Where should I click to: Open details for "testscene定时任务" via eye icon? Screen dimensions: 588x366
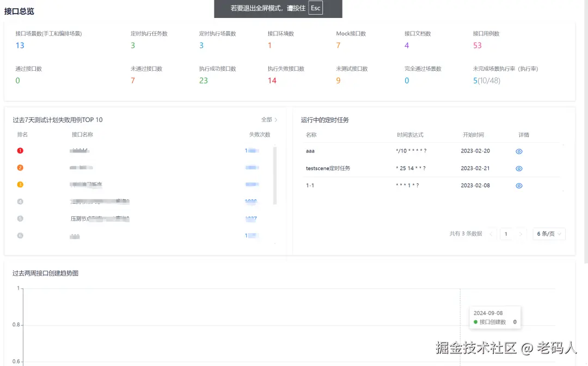[x=518, y=168]
